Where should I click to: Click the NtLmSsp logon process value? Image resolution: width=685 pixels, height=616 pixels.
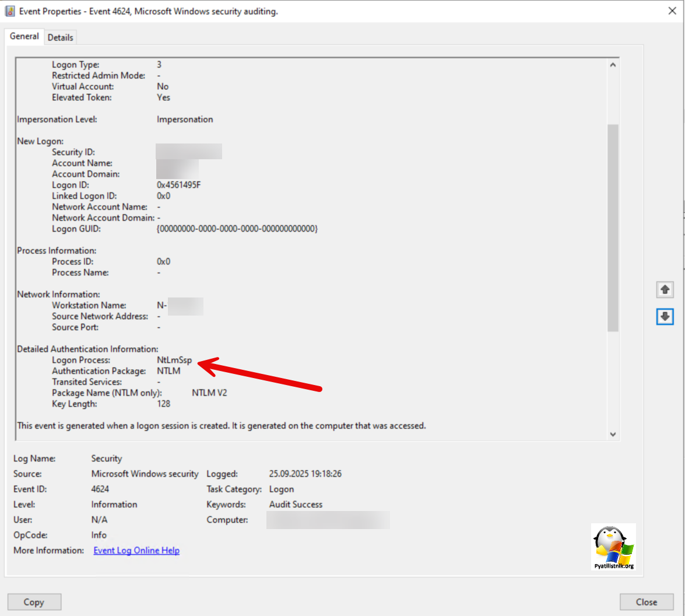pos(174,360)
